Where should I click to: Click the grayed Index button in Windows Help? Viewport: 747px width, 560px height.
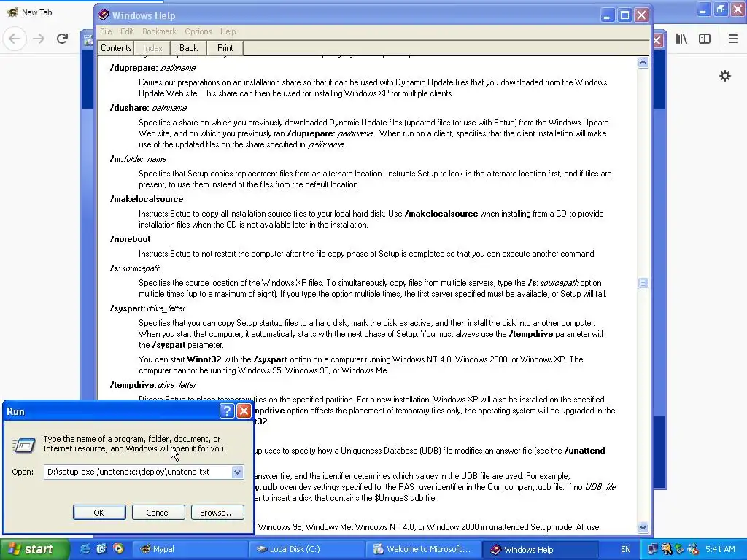coord(152,48)
